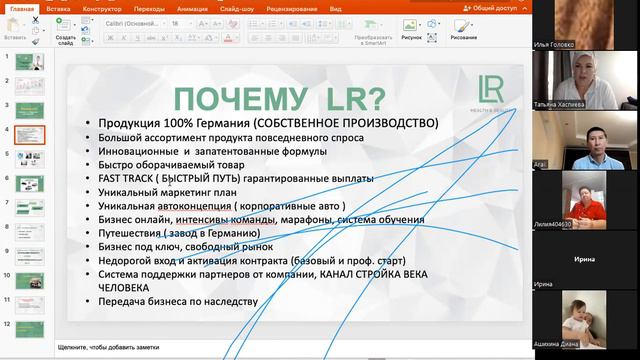Collapse the ribbon with the chevron
The width and height of the screenshot is (640, 360).
524,8
